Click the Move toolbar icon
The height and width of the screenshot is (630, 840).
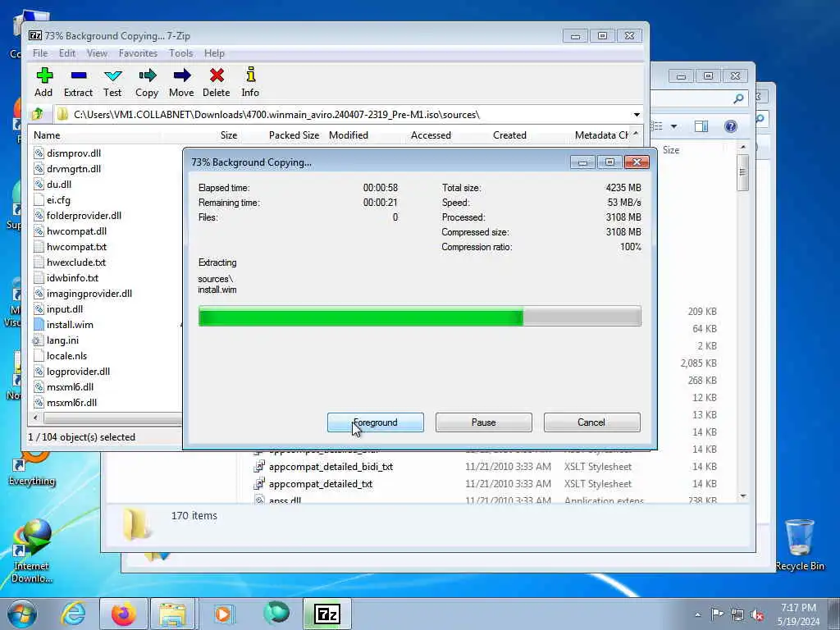point(181,82)
